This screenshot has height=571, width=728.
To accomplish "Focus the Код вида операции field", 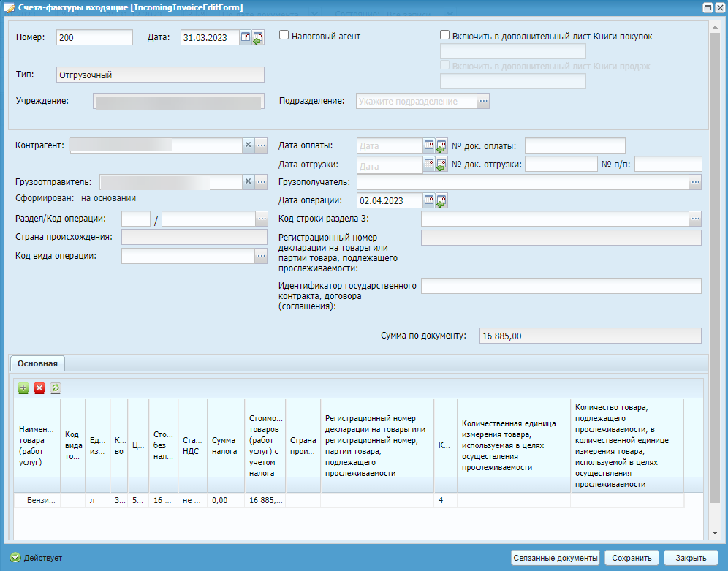I will pos(188,256).
